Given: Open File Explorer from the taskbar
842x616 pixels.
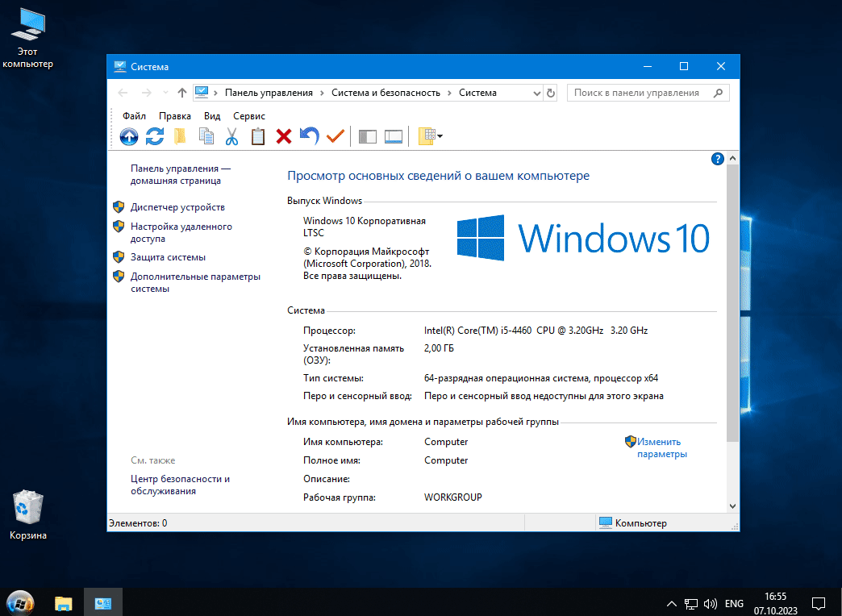Looking at the screenshot, I should pyautogui.click(x=64, y=603).
